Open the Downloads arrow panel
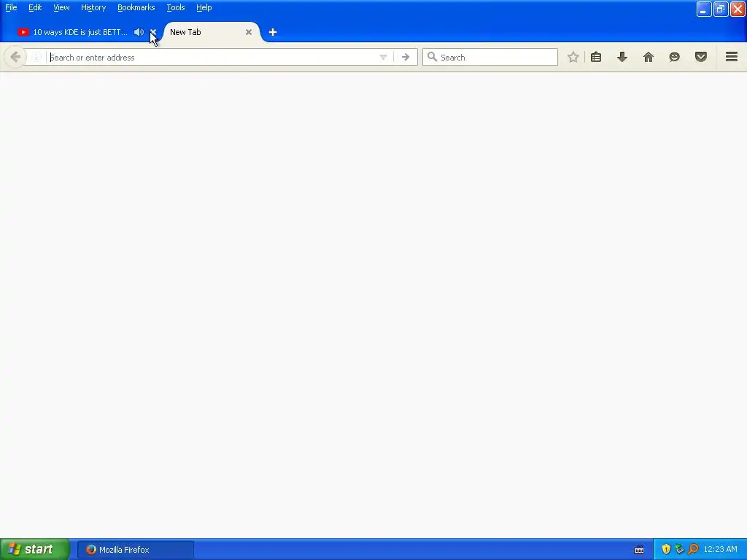 coord(622,57)
